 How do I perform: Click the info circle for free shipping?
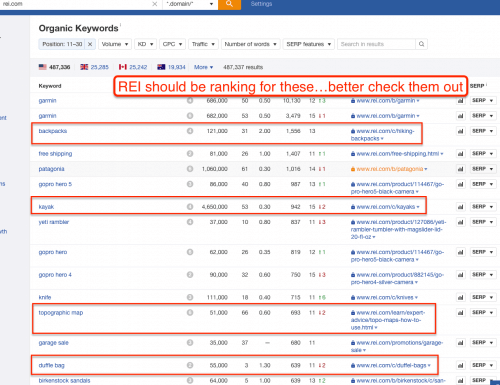(x=190, y=154)
